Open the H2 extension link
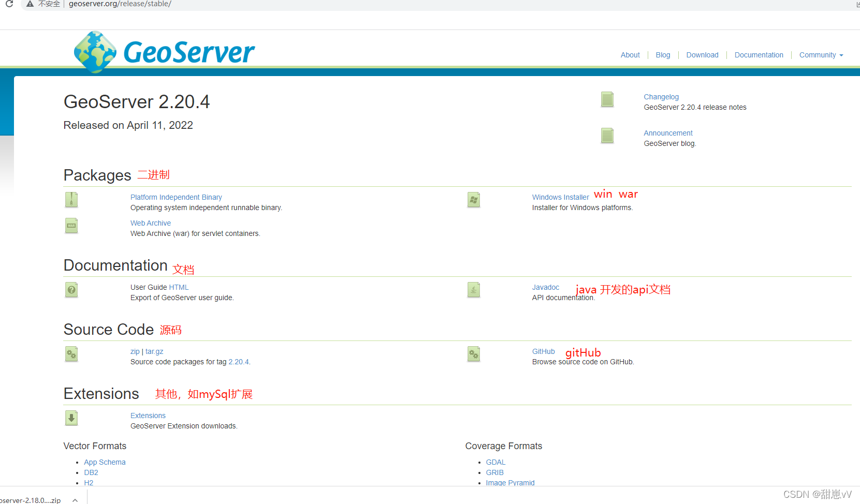The image size is (860, 504). [x=89, y=483]
